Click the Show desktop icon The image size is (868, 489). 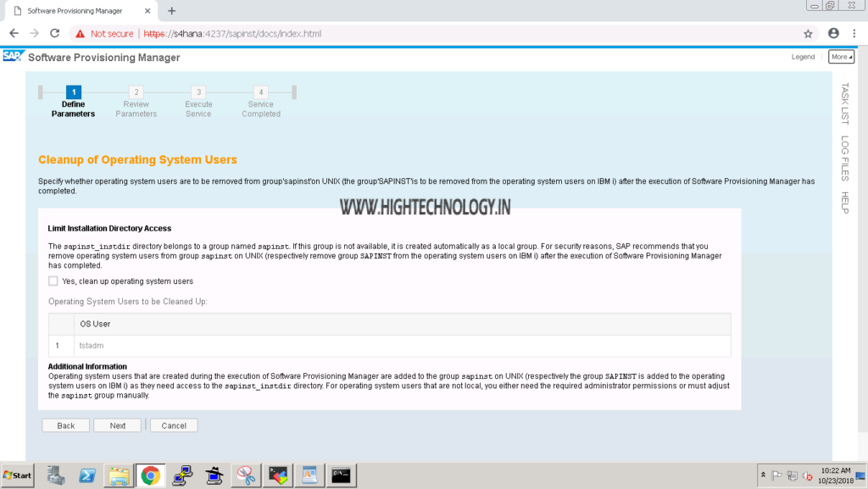coord(861,475)
